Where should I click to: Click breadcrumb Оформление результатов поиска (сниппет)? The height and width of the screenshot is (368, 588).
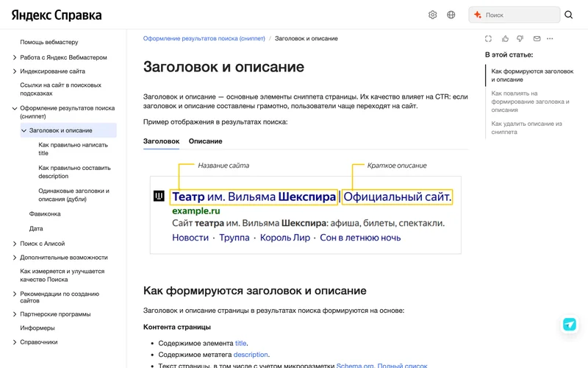pos(204,39)
